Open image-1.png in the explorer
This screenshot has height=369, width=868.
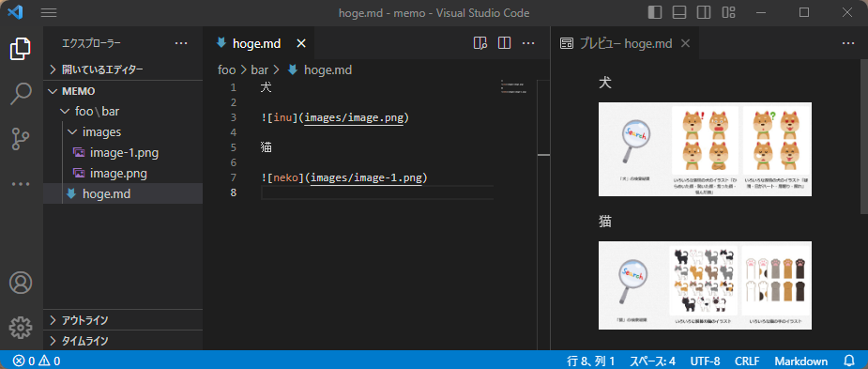(x=123, y=152)
